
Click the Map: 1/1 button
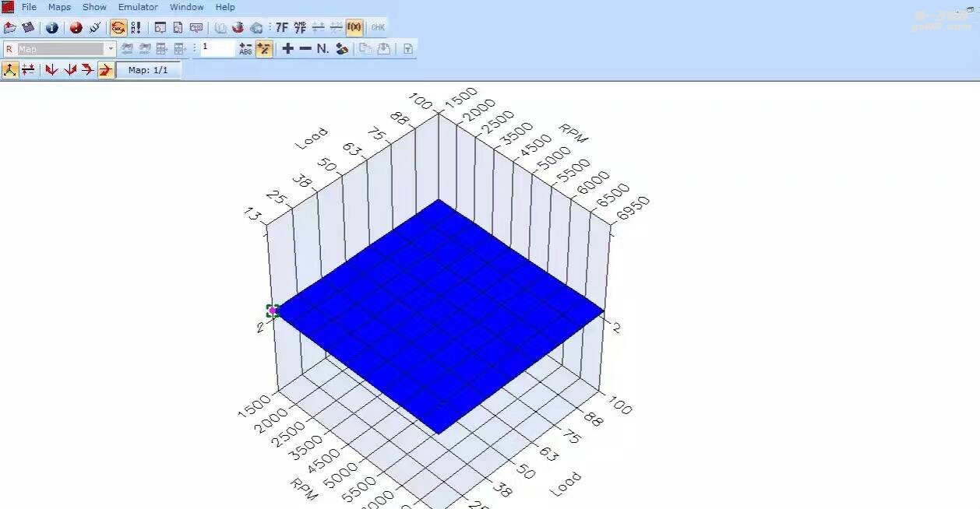point(148,70)
